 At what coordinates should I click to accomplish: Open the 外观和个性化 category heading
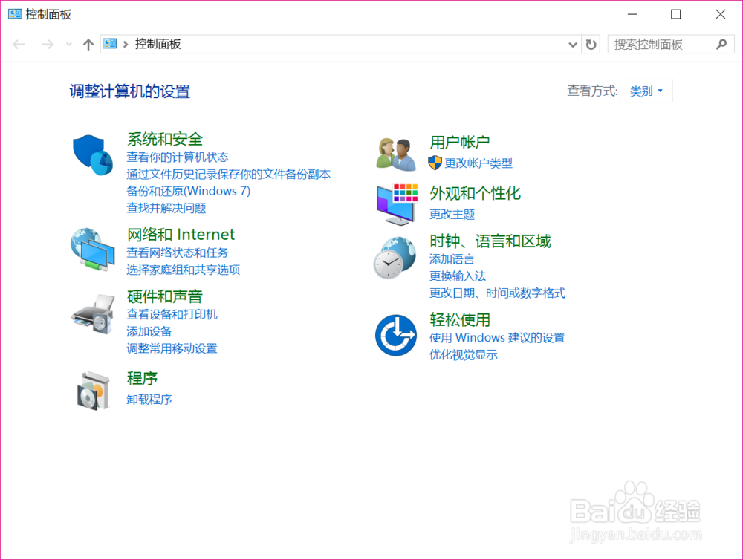coord(476,193)
